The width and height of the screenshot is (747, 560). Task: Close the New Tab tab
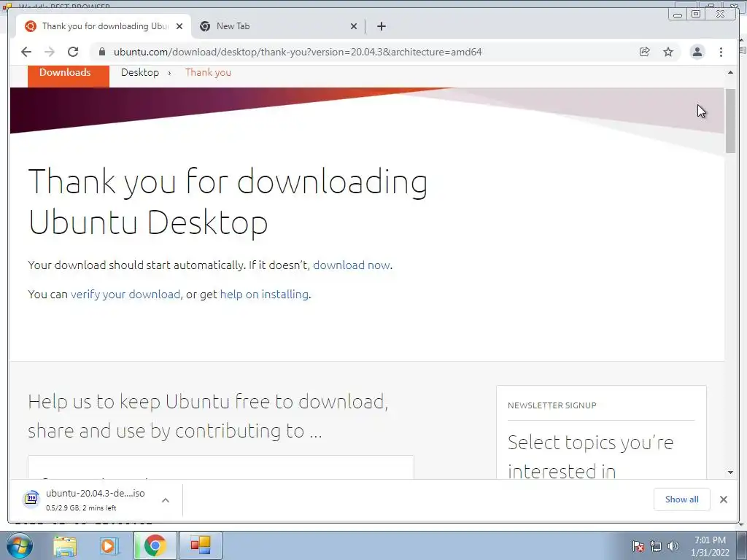tap(354, 26)
